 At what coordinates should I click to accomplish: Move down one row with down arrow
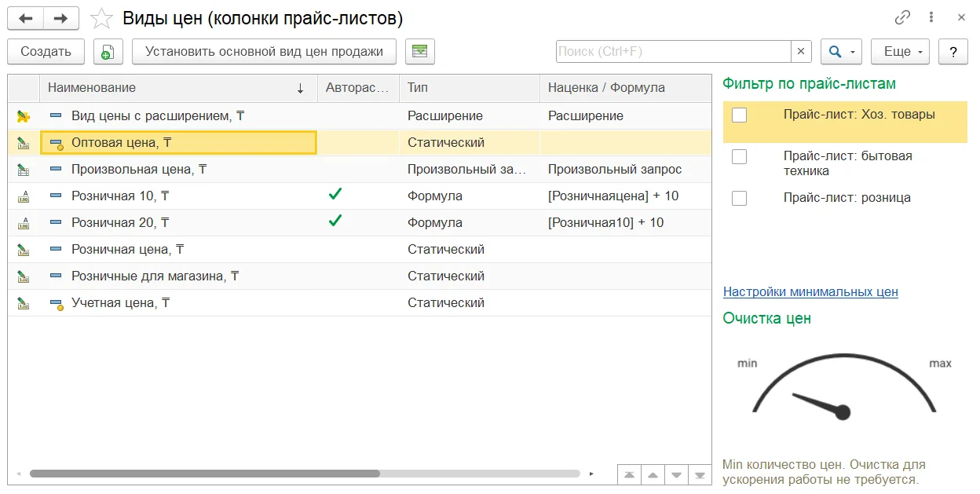point(676,475)
